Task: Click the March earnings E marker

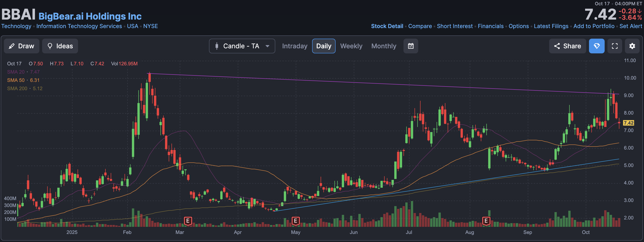Action: pos(188,221)
